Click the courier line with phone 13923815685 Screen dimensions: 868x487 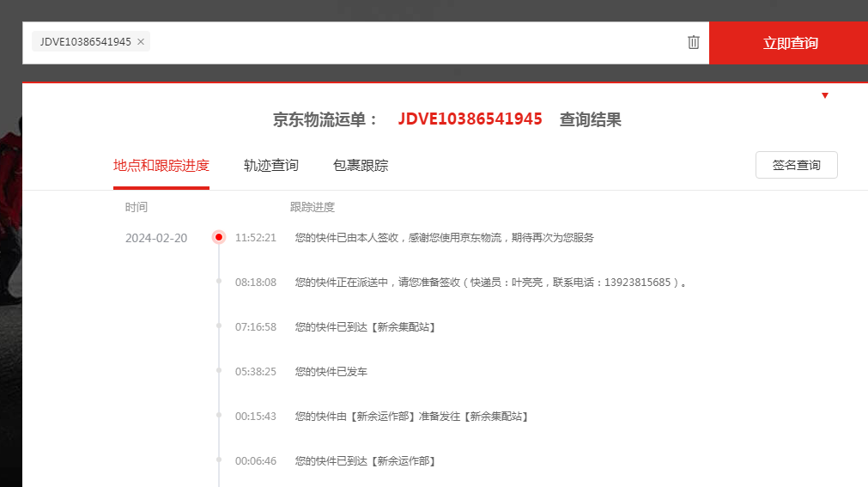pyautogui.click(x=491, y=283)
